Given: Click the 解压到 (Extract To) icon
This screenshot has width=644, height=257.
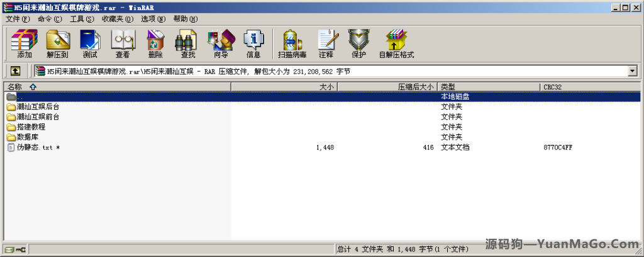Looking at the screenshot, I should 58,43.
